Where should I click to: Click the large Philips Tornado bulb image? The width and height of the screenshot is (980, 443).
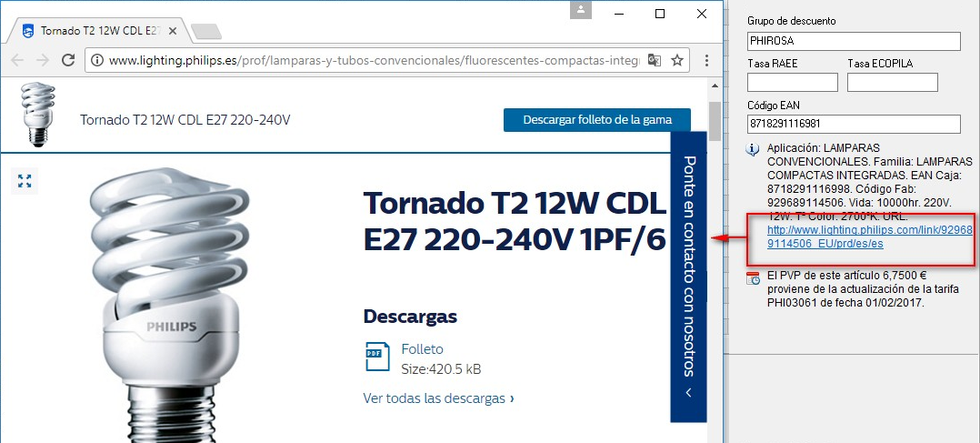[169, 305]
